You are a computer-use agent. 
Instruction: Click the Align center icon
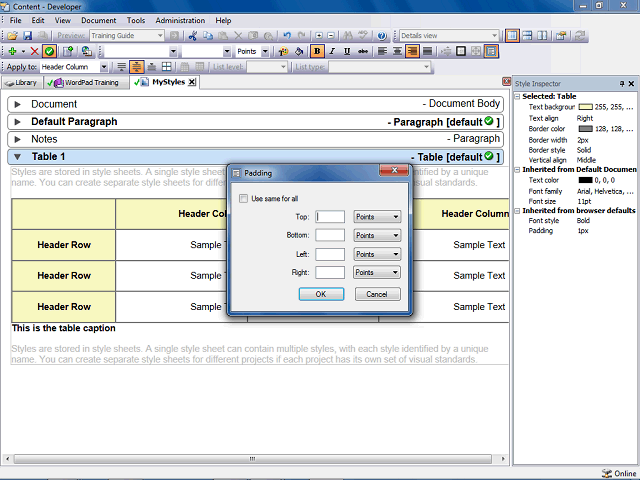click(x=397, y=51)
